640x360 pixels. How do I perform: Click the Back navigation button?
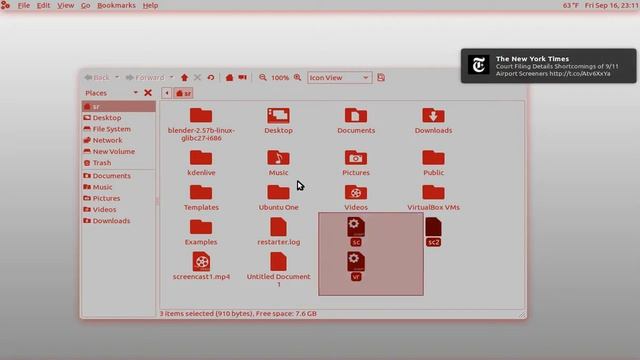click(x=97, y=78)
